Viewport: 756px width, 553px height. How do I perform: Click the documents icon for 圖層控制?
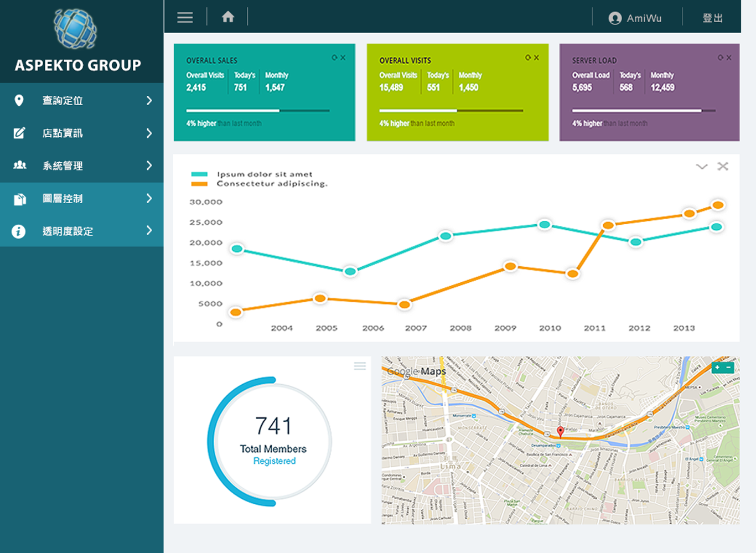coord(19,199)
